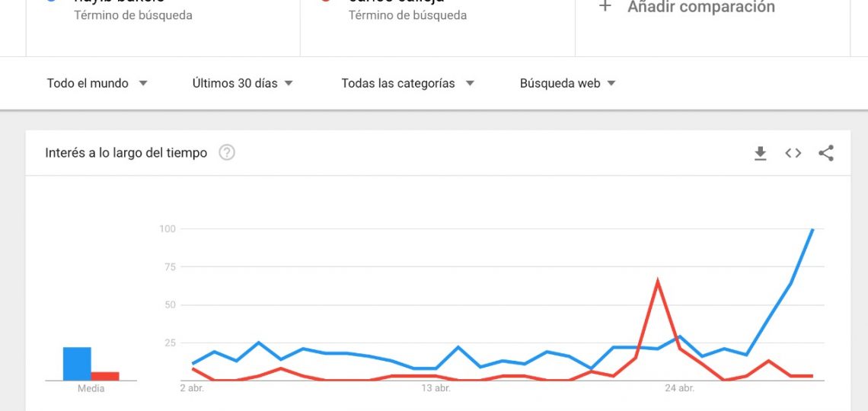
Task: Open the Todo el mundo region dropdown
Action: pyautogui.click(x=97, y=84)
